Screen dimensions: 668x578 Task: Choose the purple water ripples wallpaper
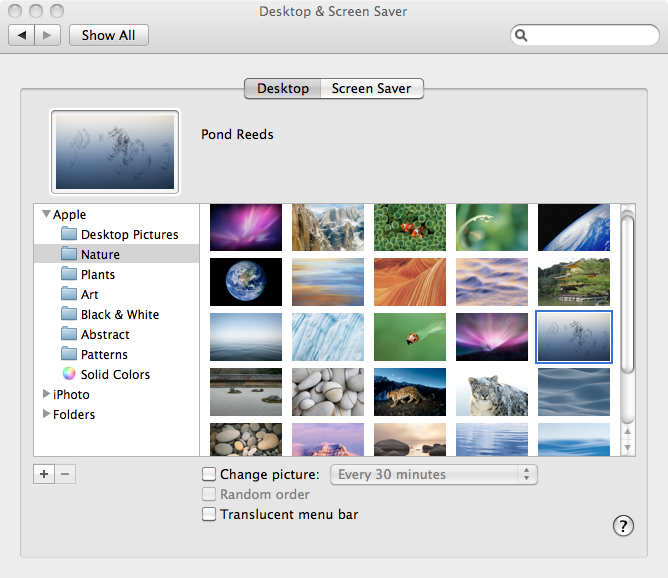coord(492,282)
